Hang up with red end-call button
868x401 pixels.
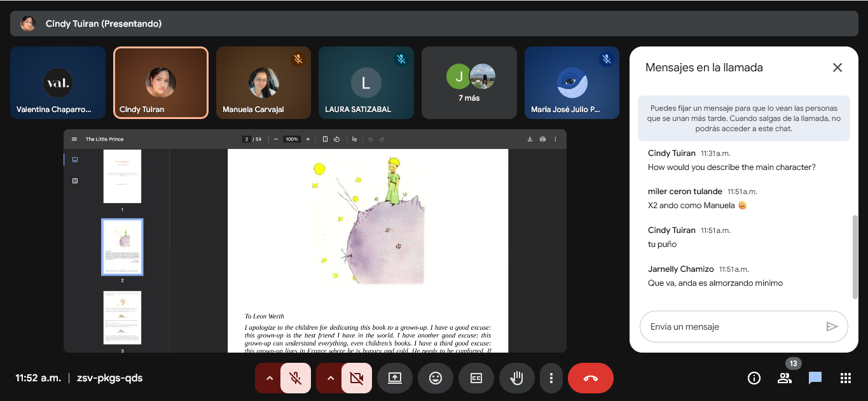[x=590, y=378]
